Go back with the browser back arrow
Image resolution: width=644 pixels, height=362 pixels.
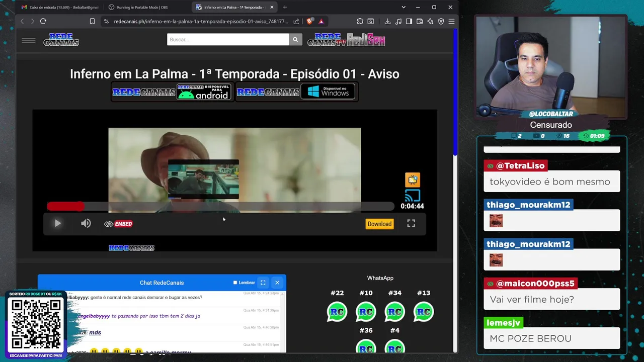(22, 21)
